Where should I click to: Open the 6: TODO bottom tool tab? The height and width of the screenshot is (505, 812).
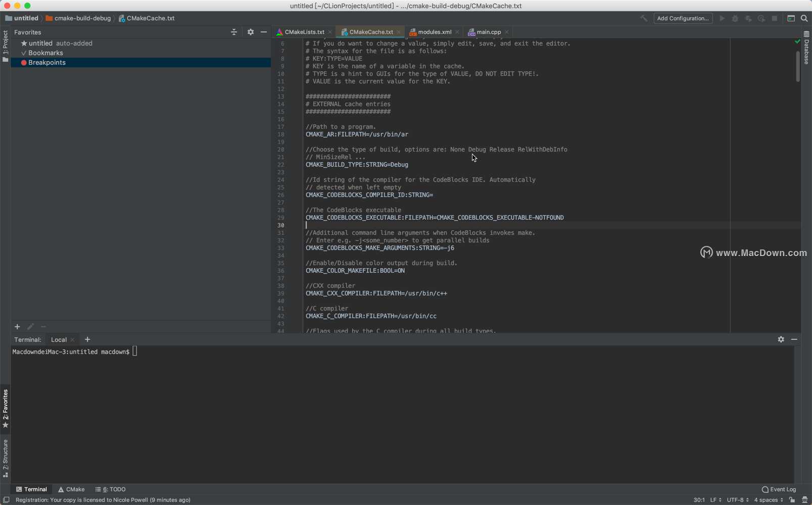[111, 489]
